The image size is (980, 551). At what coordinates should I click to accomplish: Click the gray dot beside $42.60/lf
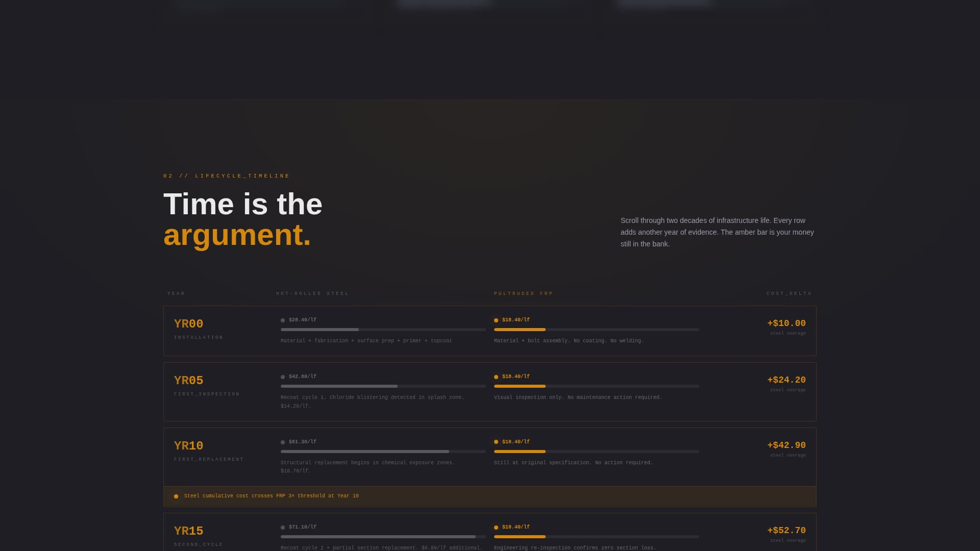coord(283,377)
